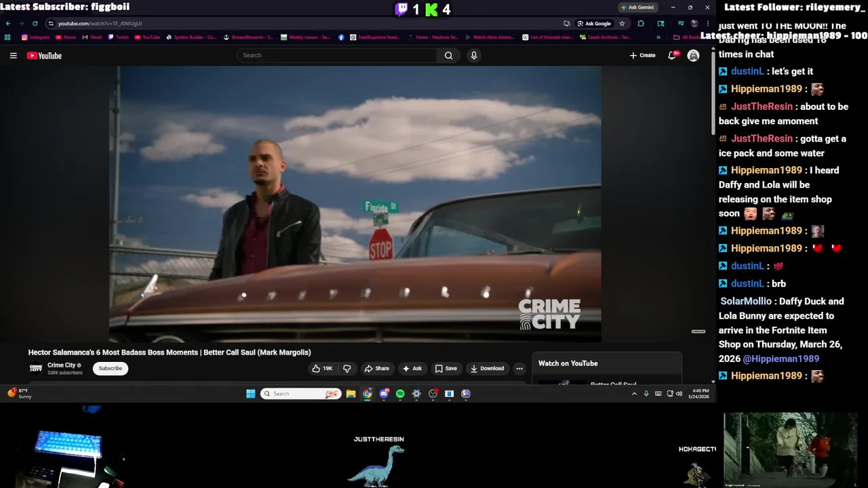Viewport: 868px width, 488px height.
Task: Like the video with the 19K thumbs-up
Action: pyautogui.click(x=322, y=369)
